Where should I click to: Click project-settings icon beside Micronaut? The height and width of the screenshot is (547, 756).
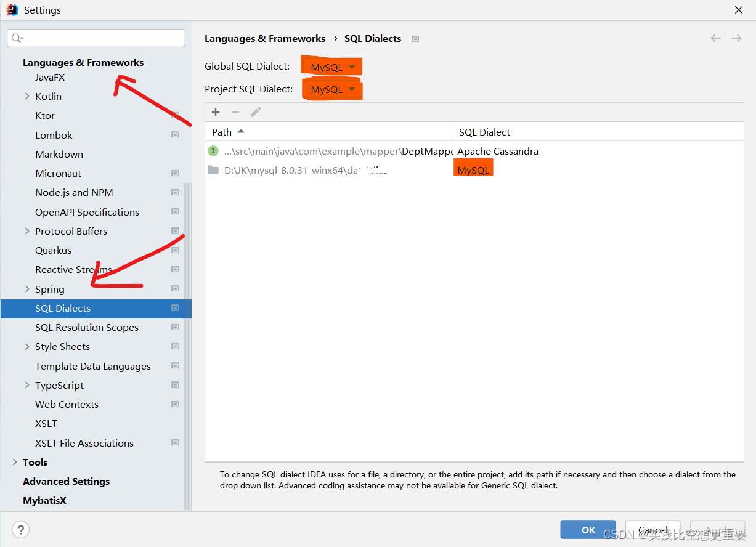click(x=175, y=173)
